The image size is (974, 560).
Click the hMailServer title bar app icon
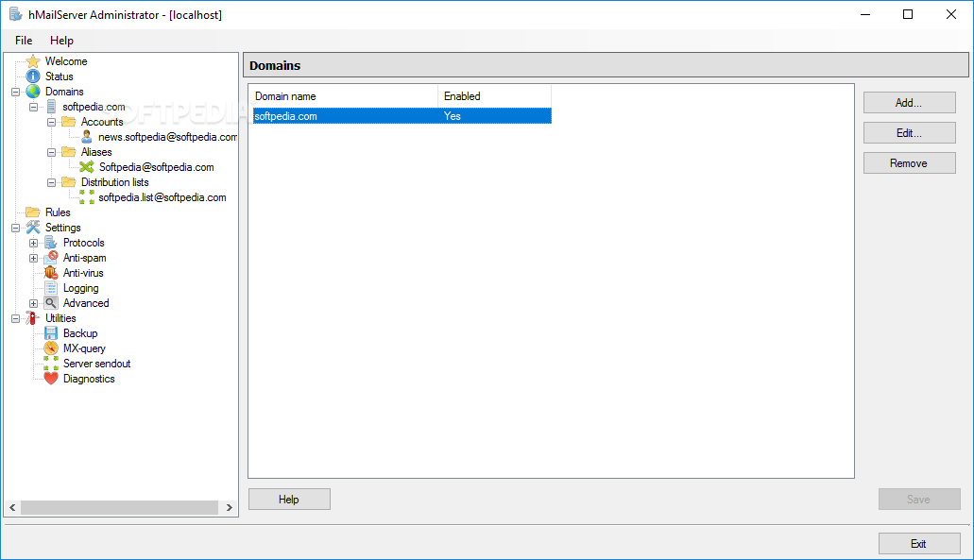[x=15, y=14]
